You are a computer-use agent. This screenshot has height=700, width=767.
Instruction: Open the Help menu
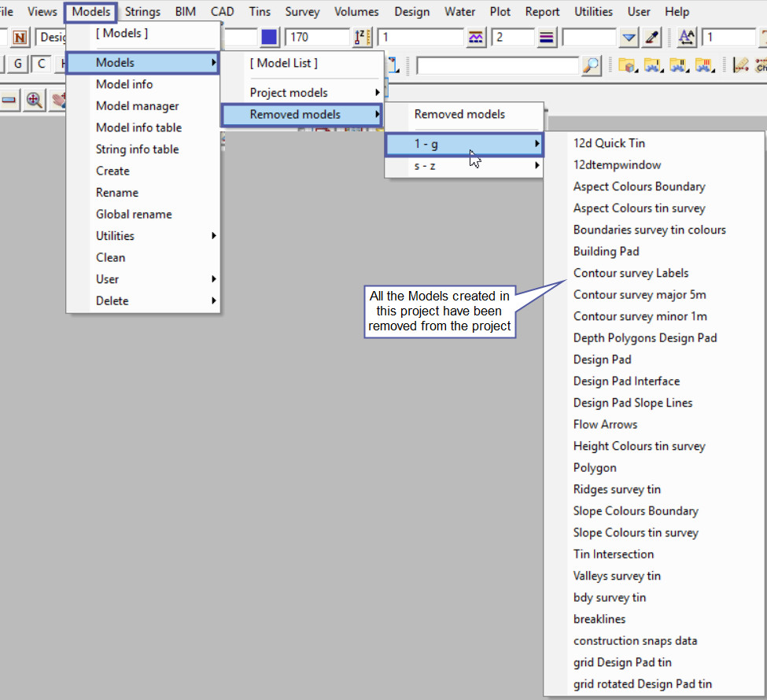tap(677, 12)
